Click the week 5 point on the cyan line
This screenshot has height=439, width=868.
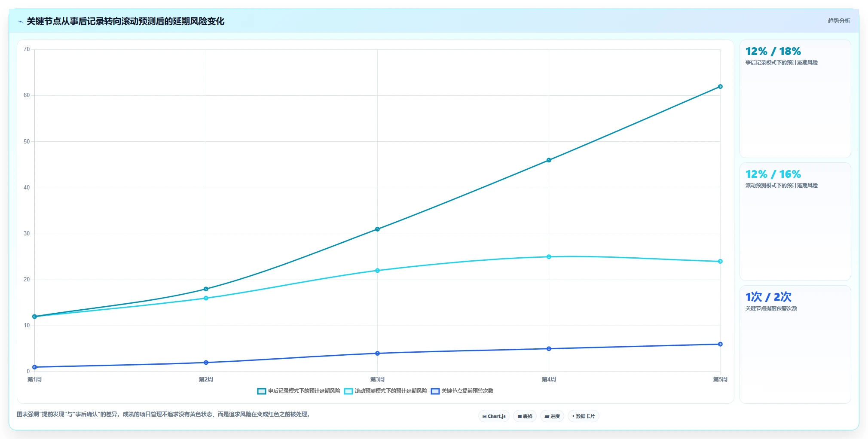point(720,262)
